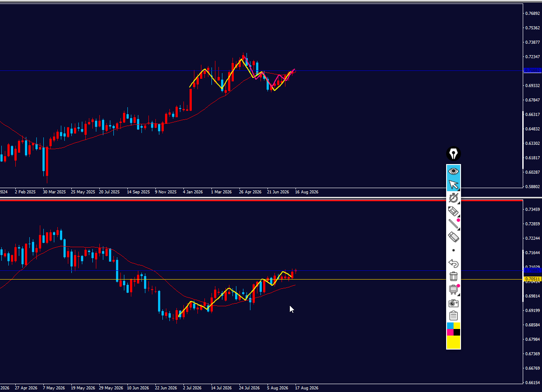
Task: Select the arrow cursor tool
Action: [454, 185]
